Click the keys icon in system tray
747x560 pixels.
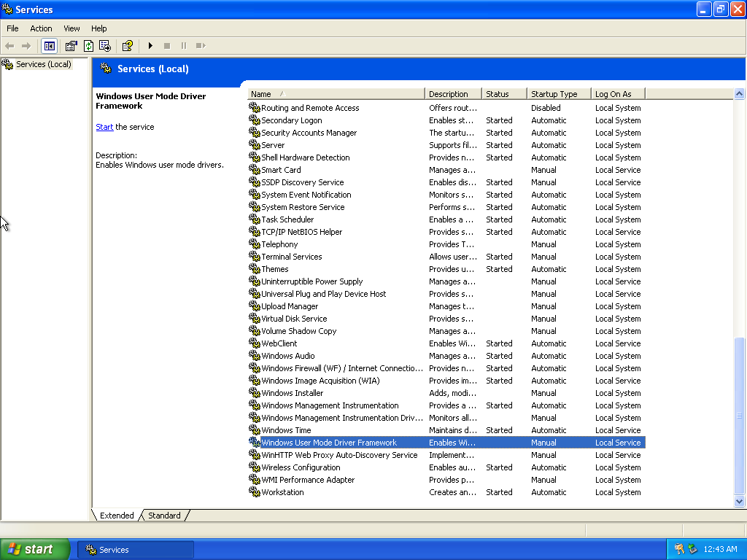click(679, 549)
